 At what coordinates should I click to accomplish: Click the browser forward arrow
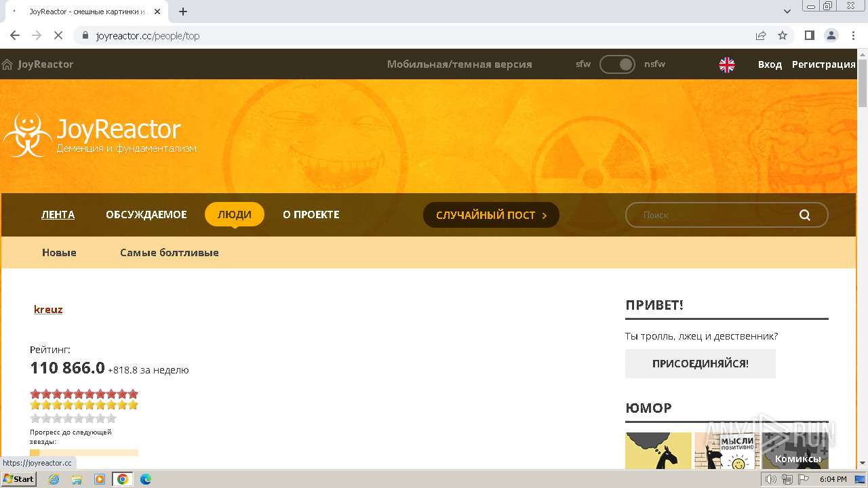coord(37,36)
